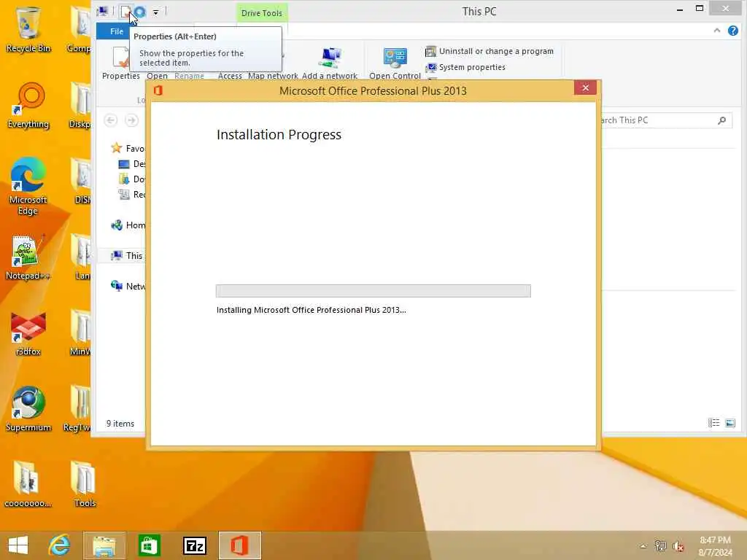Click the round blue quick access icon
The image size is (747, 560).
point(139,12)
